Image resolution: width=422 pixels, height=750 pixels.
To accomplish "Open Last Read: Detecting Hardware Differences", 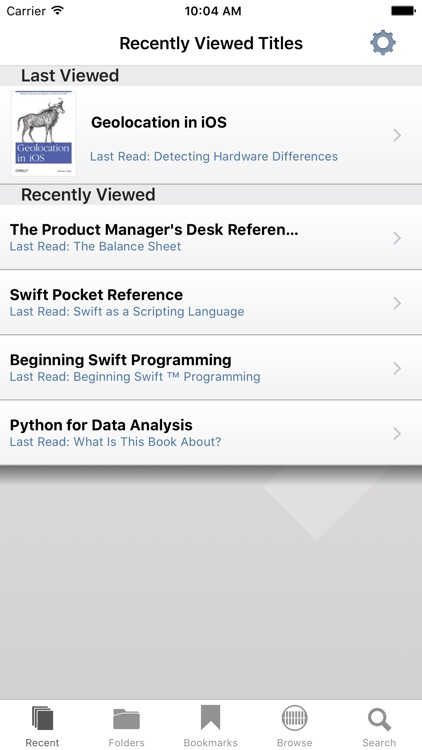I will 214,156.
